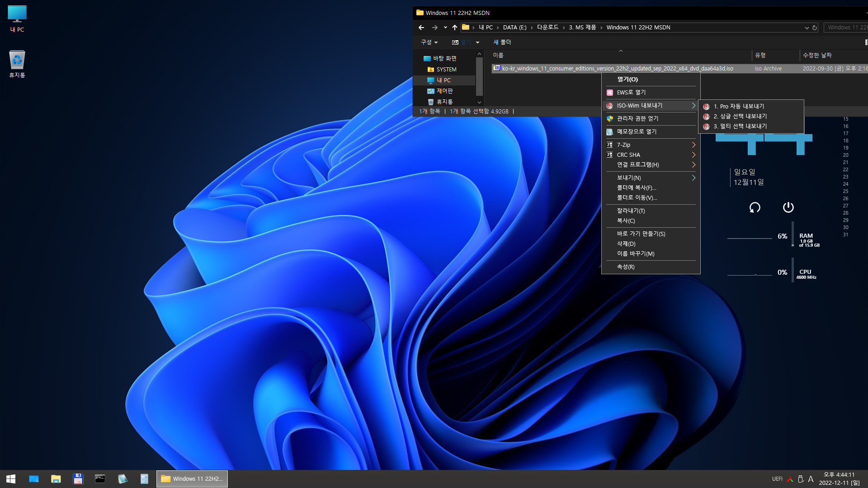This screenshot has height=488, width=868.
Task: Open the taskbar clock and date
Action: click(x=840, y=479)
